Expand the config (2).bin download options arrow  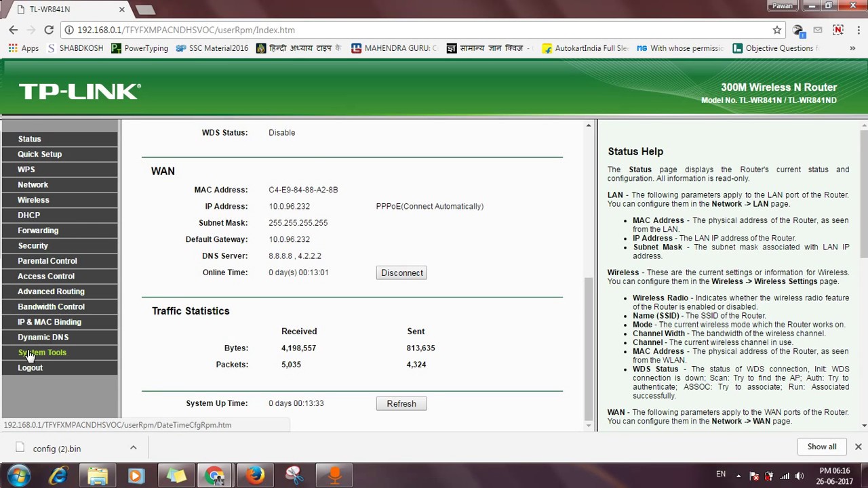click(133, 447)
